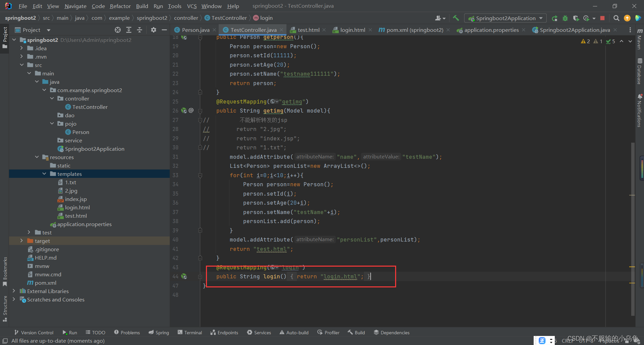Click Collapse All icon in Project panel
Viewport: 644px width, 345px height.
pos(140,30)
